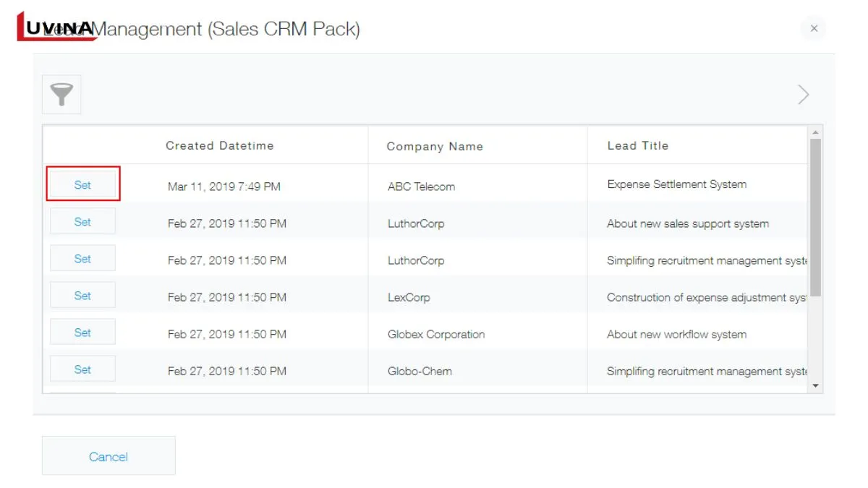Select the Mar 11, 2019 7:49 PM cell
Viewport: 868px width, 488px height.
pyautogui.click(x=224, y=187)
